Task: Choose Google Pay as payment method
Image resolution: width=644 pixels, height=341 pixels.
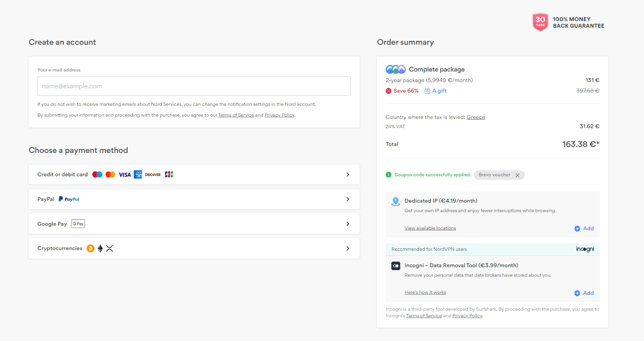Action: point(194,224)
